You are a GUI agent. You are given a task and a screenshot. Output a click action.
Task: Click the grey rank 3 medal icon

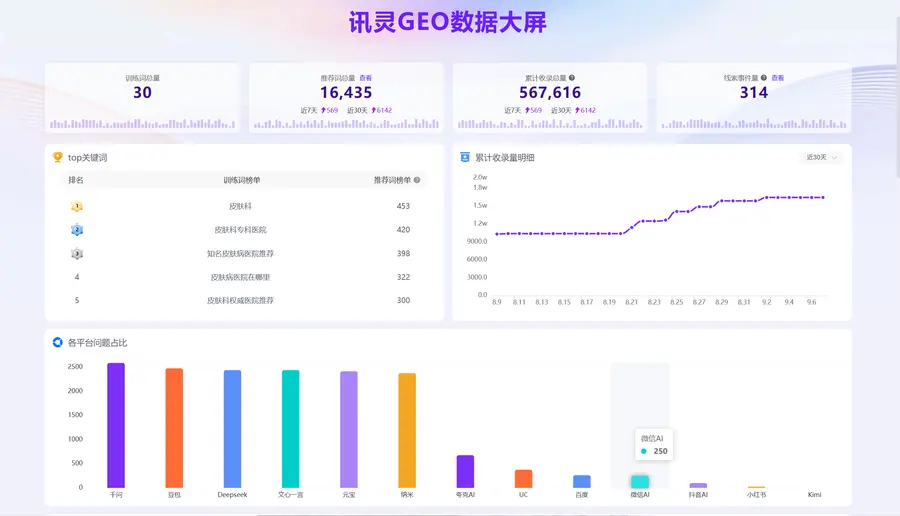(x=77, y=253)
